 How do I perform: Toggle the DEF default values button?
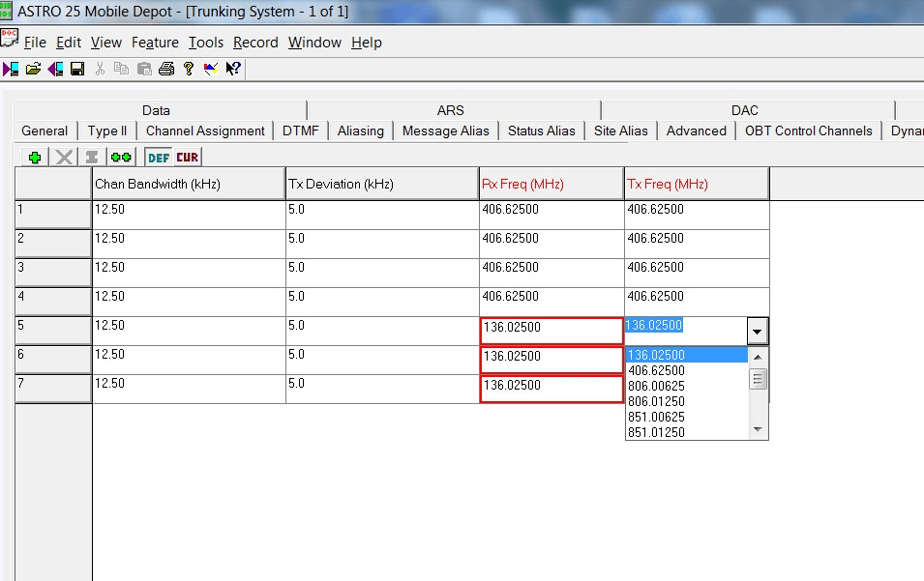point(158,158)
